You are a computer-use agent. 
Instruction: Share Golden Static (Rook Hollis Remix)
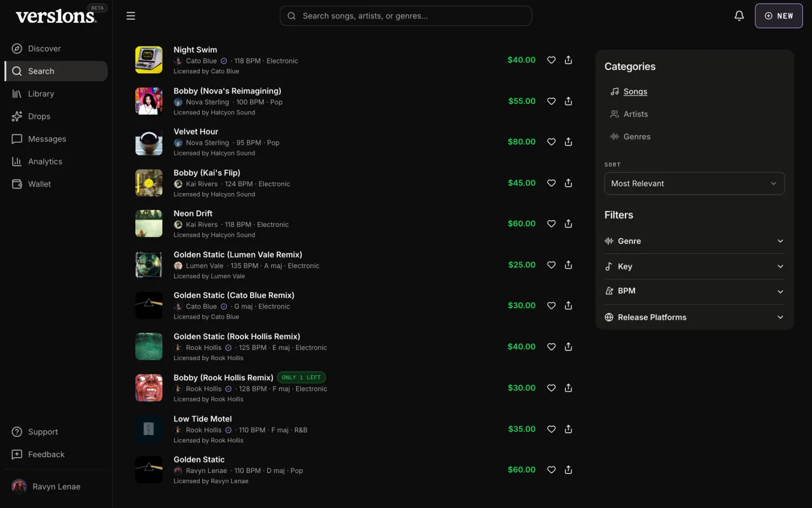[x=568, y=347]
